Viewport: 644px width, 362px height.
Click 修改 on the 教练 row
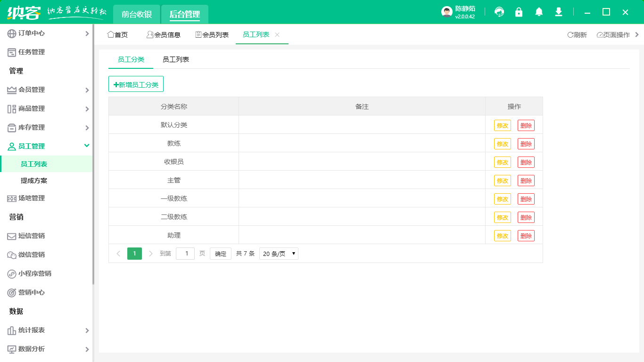pos(503,143)
